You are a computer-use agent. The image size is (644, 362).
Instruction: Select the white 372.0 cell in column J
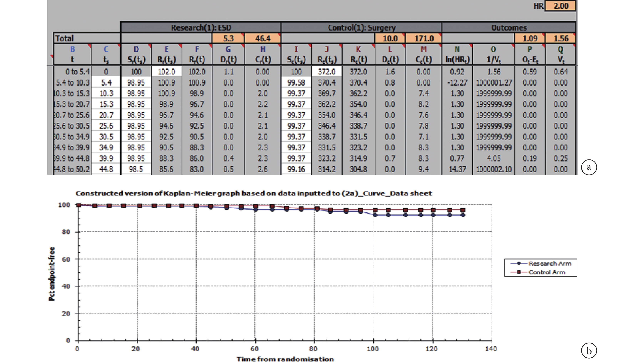[326, 72]
